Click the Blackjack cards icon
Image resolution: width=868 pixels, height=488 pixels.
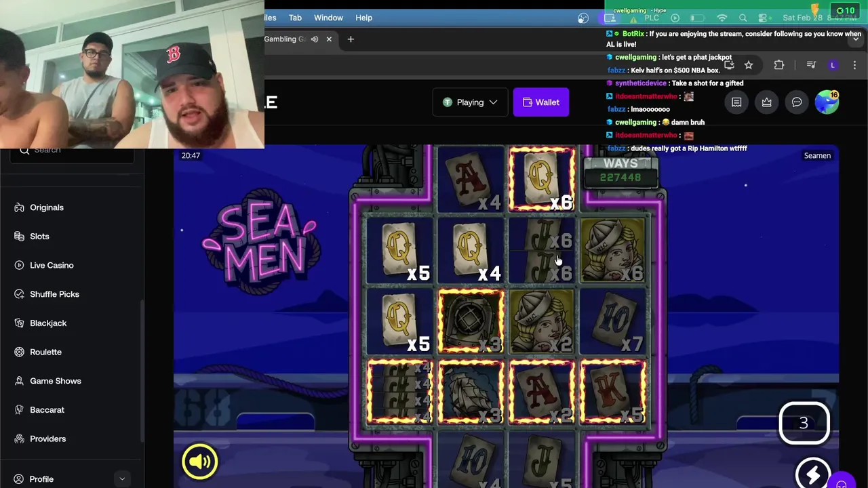[19, 323]
